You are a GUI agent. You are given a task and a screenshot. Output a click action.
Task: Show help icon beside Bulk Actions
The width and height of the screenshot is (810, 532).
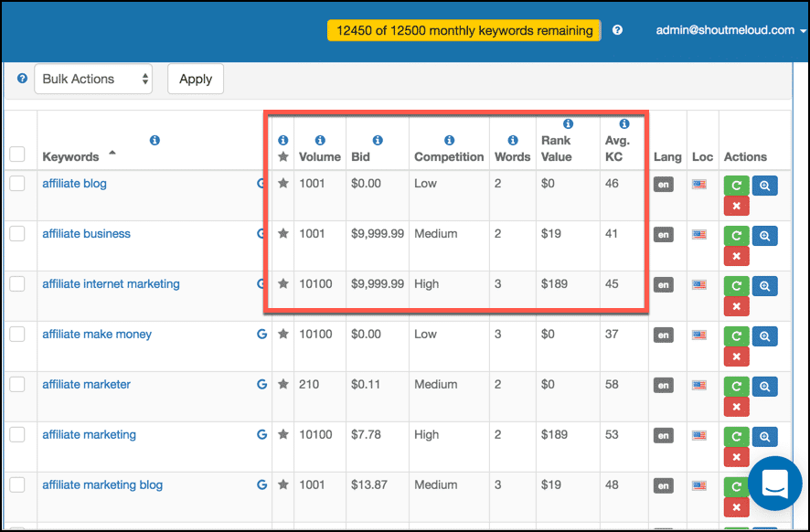point(22,79)
